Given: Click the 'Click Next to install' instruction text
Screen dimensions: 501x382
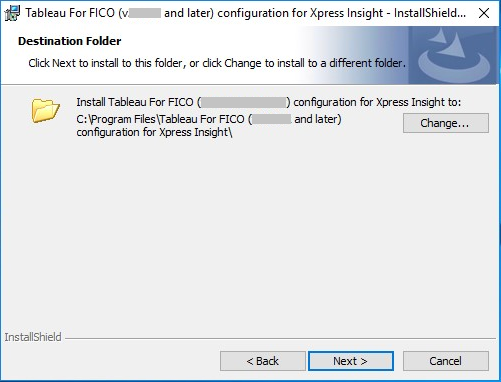Looking at the screenshot, I should tap(217, 63).
